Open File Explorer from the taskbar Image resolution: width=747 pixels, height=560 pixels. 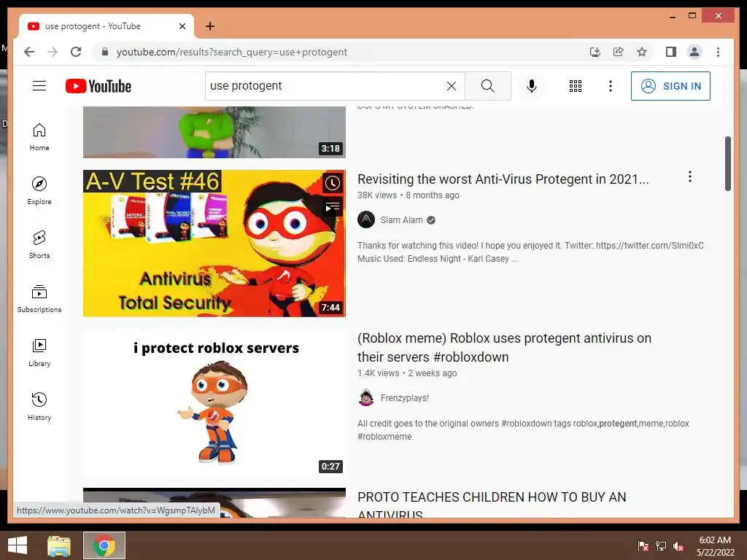click(59, 545)
